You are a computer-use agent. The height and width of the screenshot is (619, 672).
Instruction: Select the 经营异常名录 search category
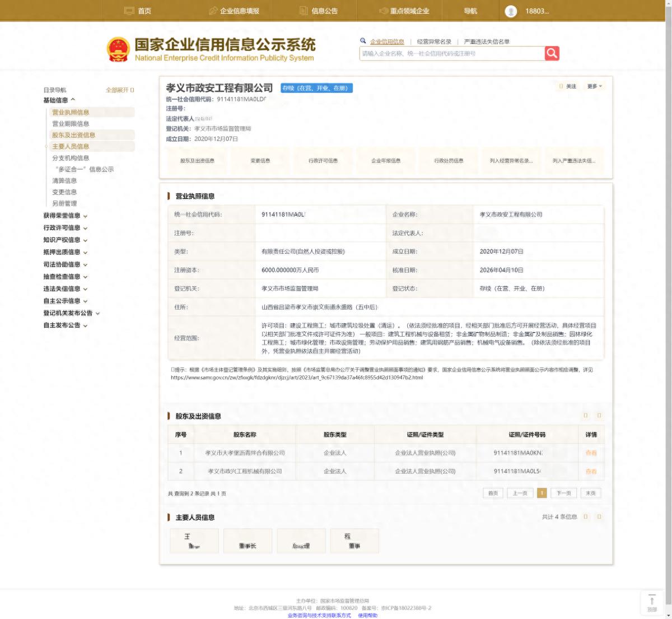(x=434, y=41)
